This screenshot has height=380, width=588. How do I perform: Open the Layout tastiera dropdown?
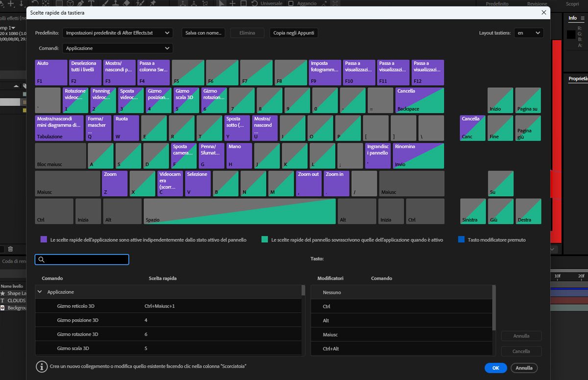tap(529, 33)
